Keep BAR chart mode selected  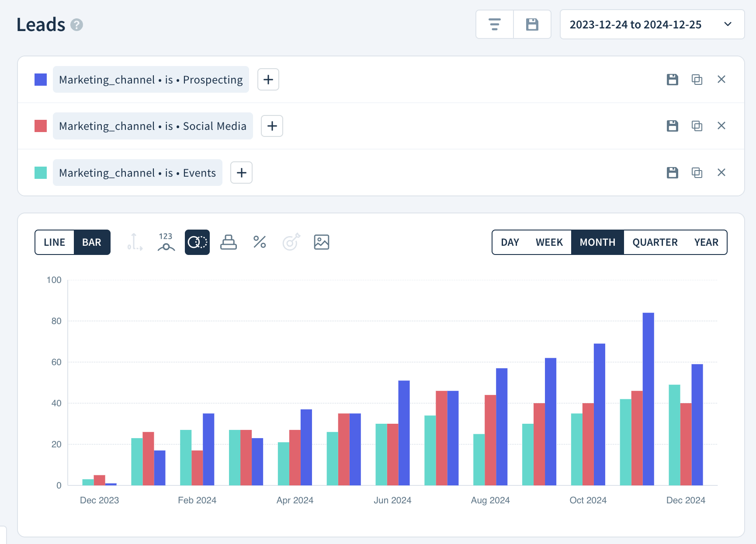pos(91,242)
